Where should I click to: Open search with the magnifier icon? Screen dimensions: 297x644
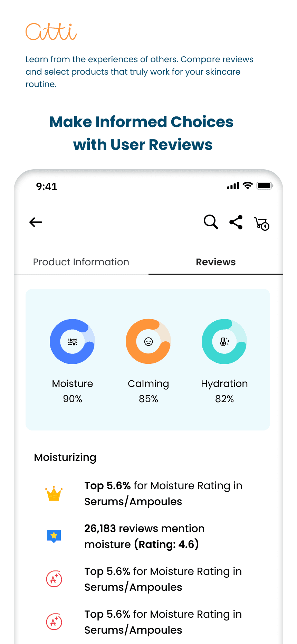(x=211, y=222)
